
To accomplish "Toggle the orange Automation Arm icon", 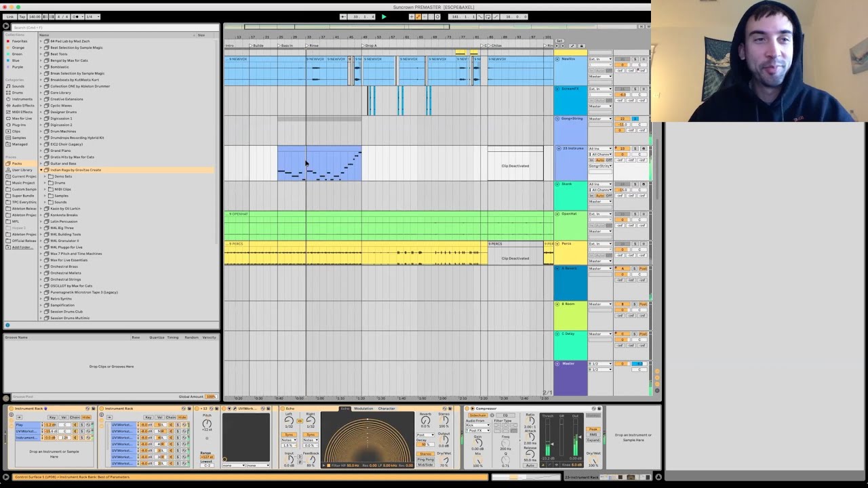I will (x=418, y=17).
